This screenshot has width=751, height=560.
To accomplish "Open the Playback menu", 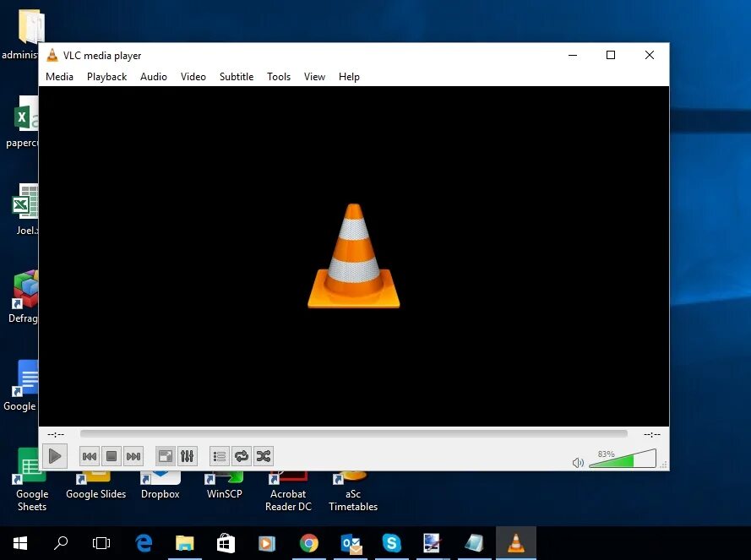I will click(x=106, y=77).
